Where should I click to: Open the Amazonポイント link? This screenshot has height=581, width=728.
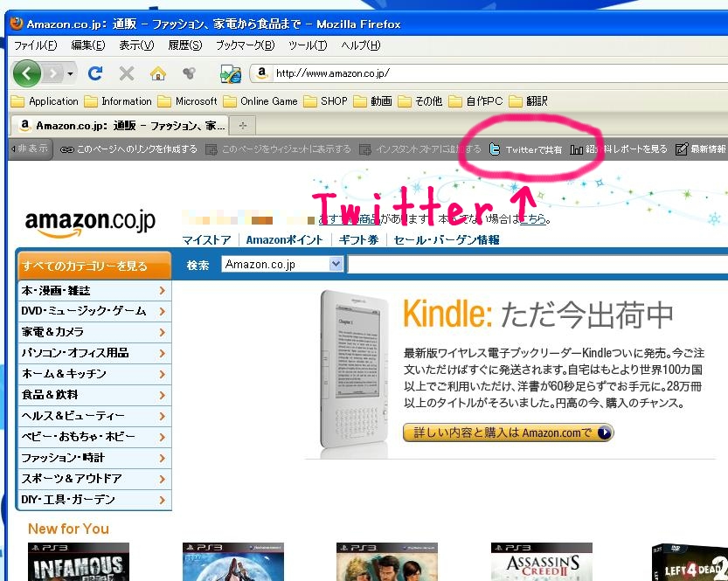tap(284, 240)
